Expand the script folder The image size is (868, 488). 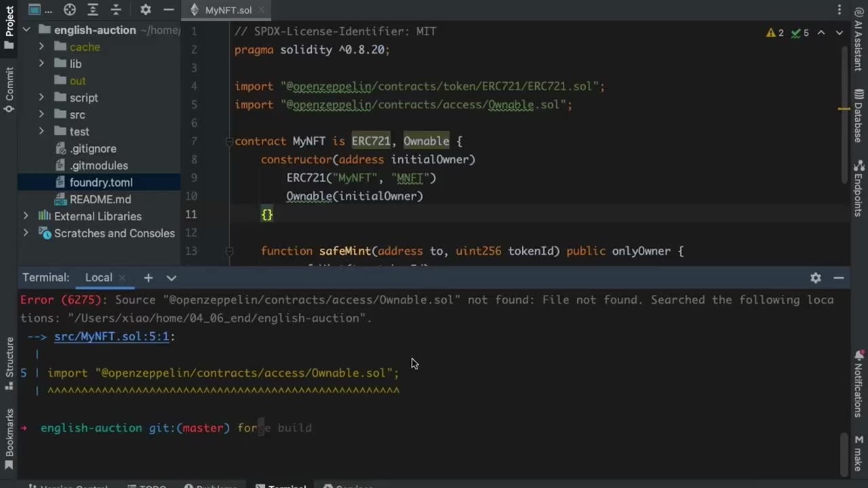[41, 98]
